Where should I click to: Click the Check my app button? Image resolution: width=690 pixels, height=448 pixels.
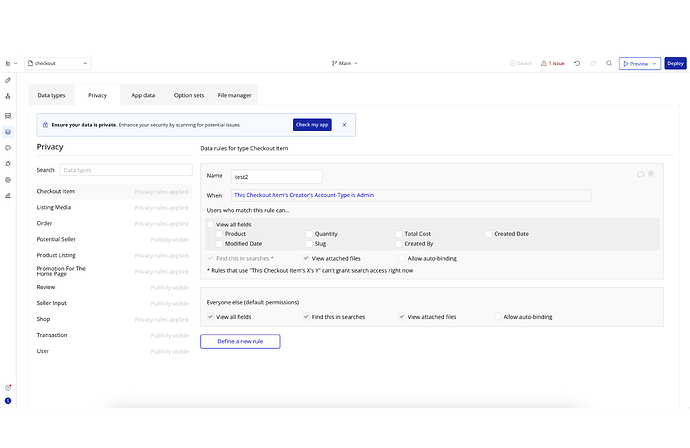click(312, 125)
